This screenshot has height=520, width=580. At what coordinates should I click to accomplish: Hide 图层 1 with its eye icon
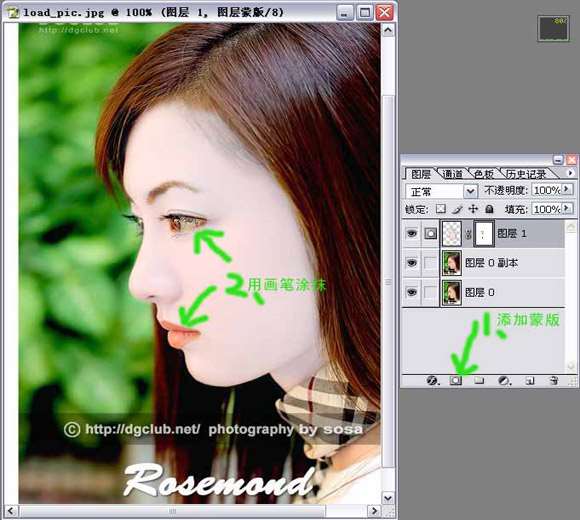412,233
